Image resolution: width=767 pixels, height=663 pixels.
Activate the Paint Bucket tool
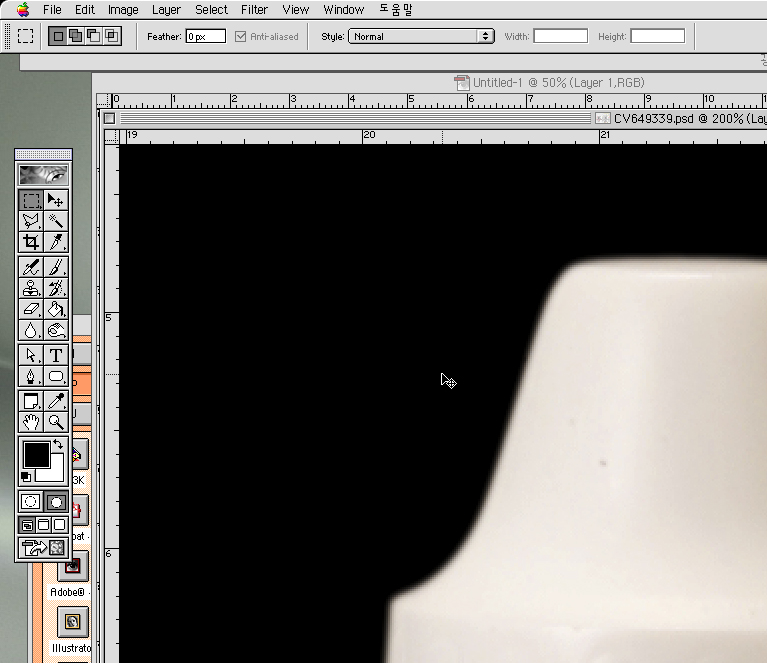tap(56, 309)
